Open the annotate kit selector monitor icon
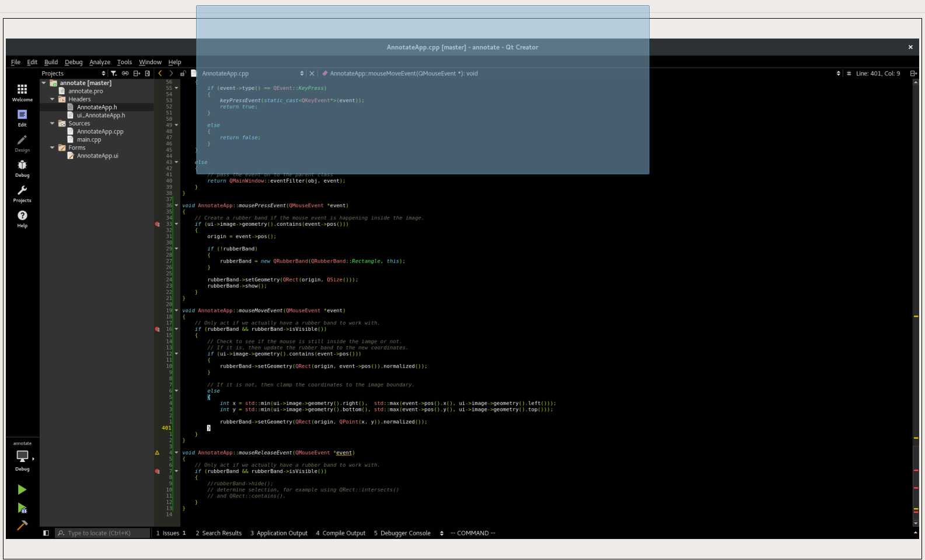The width and height of the screenshot is (925, 560). (x=22, y=456)
